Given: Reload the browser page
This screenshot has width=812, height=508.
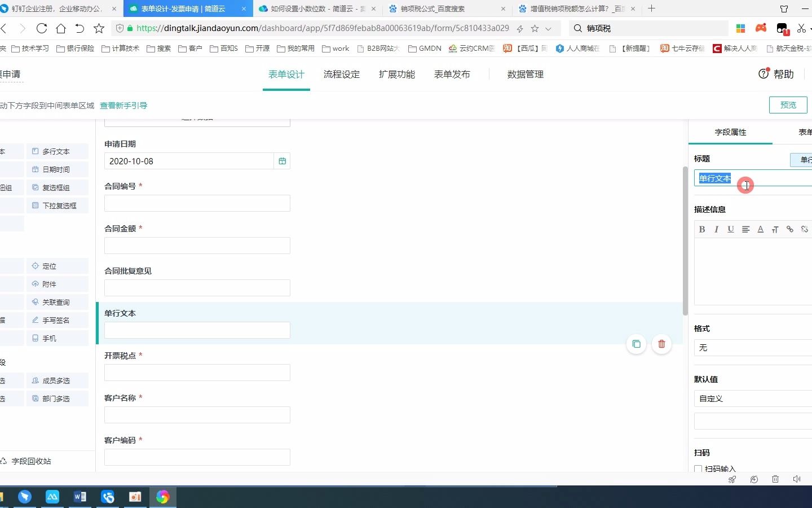Looking at the screenshot, I should (x=41, y=28).
